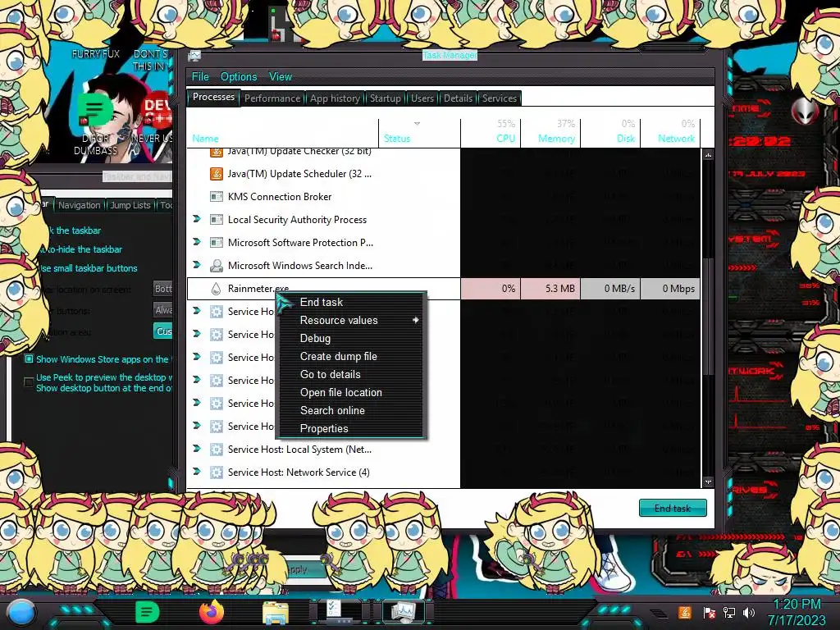Launch Firefox from the taskbar
The height and width of the screenshot is (630, 840).
click(x=212, y=612)
